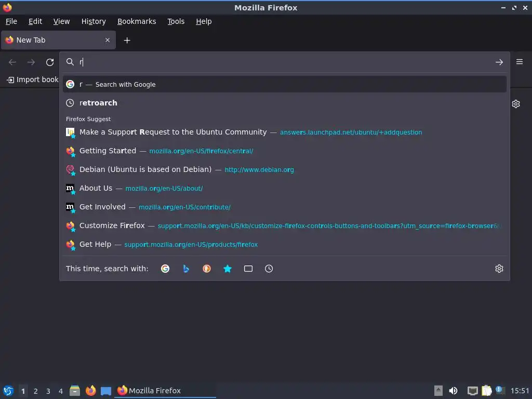
Task: Open the View menu
Action: [x=61, y=21]
